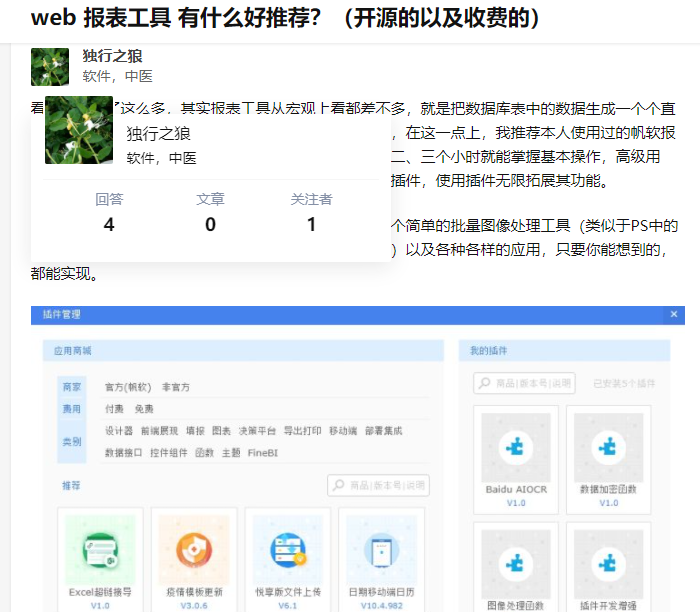The height and width of the screenshot is (612, 700).
Task: Open the 悦享版文件上传 plugin icon
Action: coord(288,550)
